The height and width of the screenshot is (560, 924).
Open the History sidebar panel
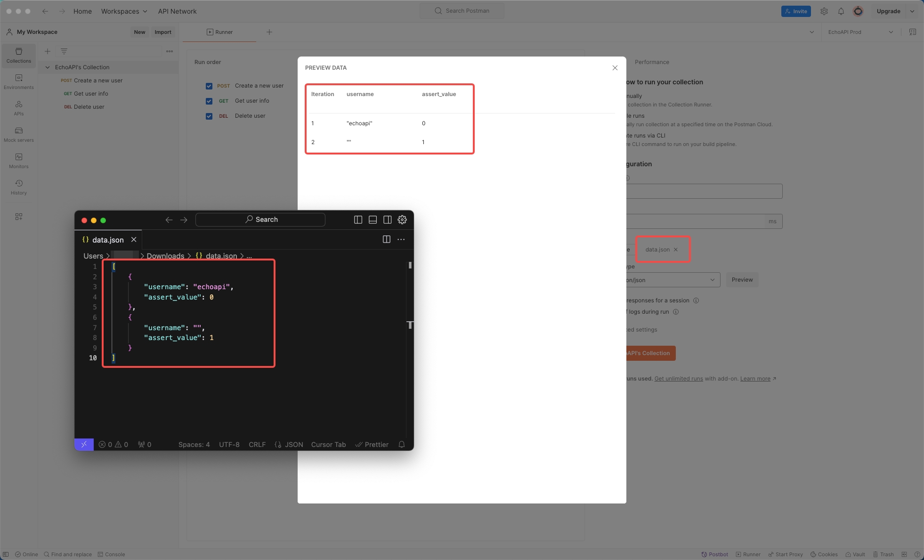pyautogui.click(x=19, y=187)
